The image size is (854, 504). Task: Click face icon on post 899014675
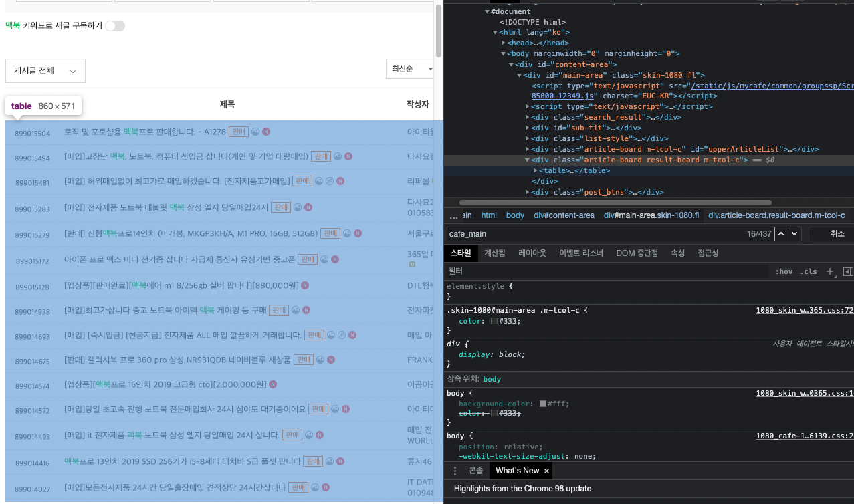(x=320, y=360)
